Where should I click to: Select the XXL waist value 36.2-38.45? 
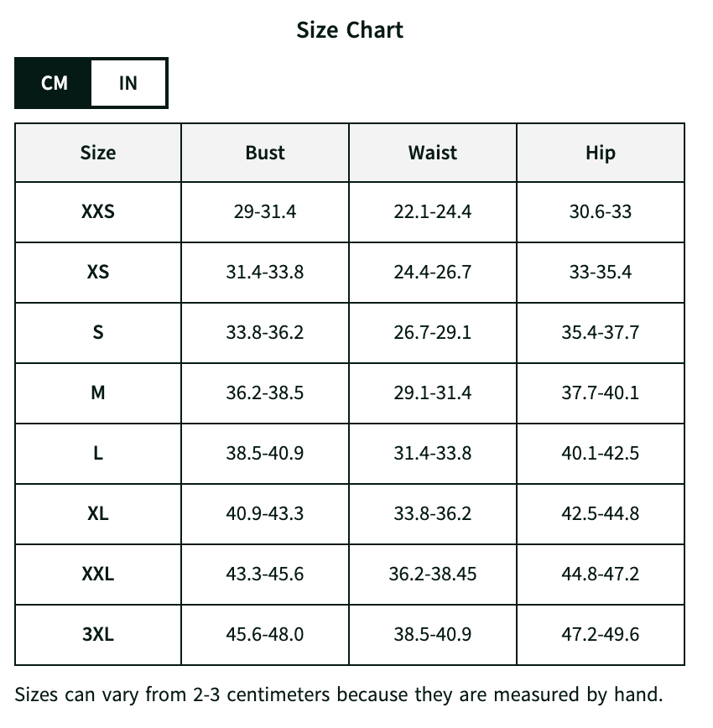[433, 574]
